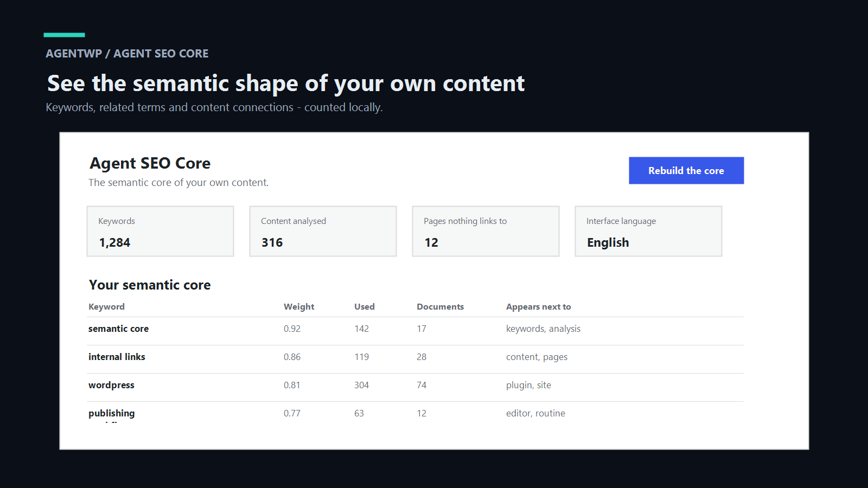Screen dimensions: 868x488
Task: Click the Rebuild the core button
Action: point(686,170)
